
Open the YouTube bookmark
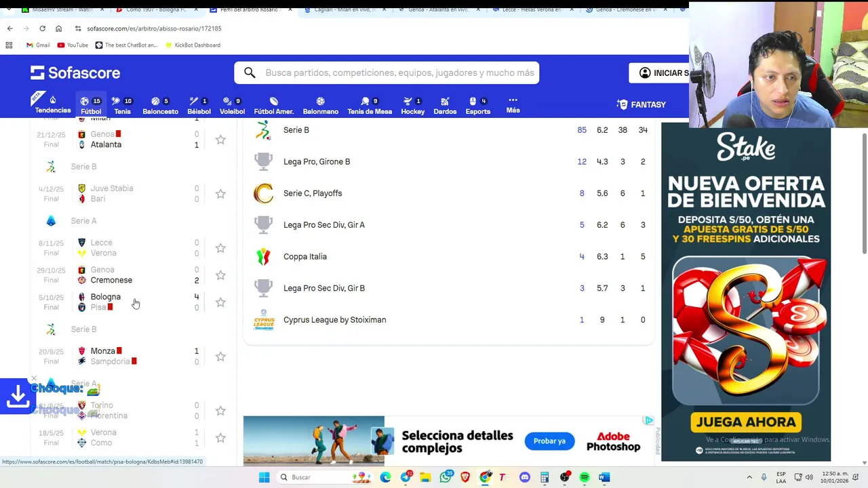[73, 45]
